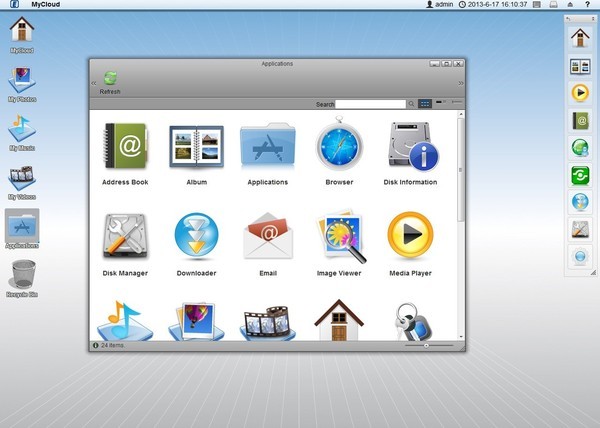Open the Browser application
Image resolution: width=600 pixels, height=428 pixels.
[339, 148]
